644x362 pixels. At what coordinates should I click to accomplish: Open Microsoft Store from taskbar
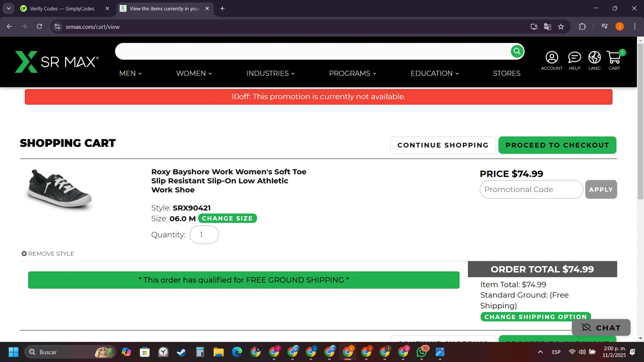click(x=145, y=352)
